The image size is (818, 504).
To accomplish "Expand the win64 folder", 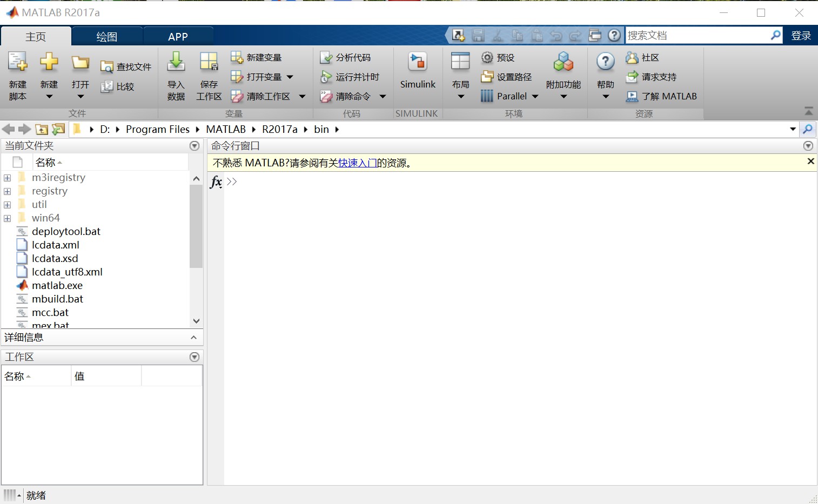I will point(8,218).
